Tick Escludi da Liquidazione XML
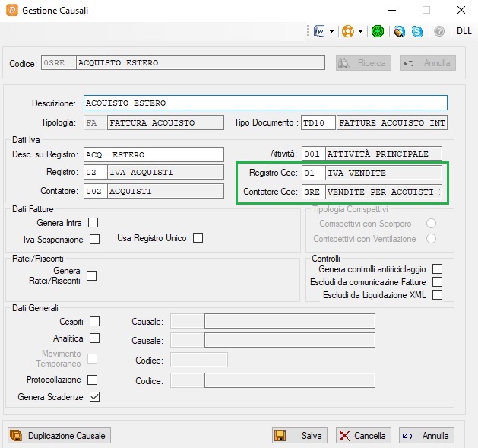This screenshot has height=448, width=478. pos(437,295)
